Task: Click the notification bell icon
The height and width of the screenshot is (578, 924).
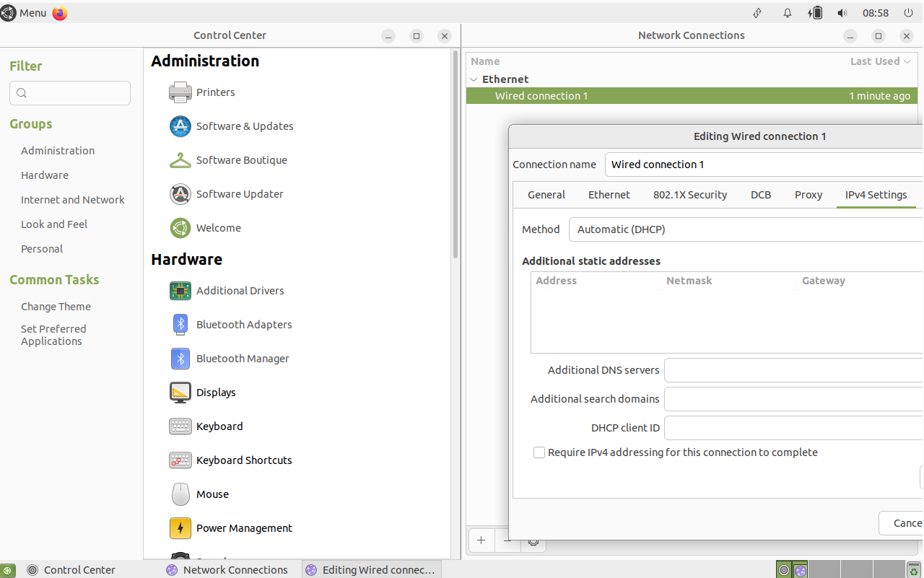Action: pos(788,13)
